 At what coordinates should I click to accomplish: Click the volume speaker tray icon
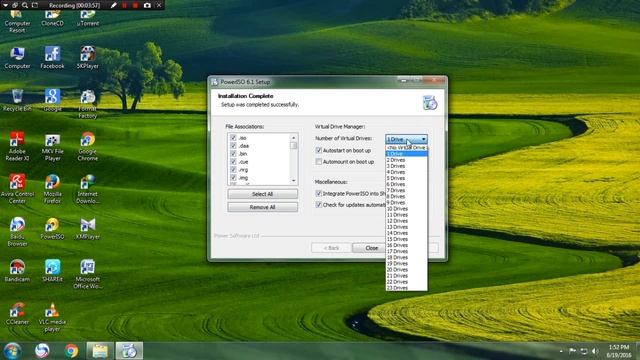595,351
